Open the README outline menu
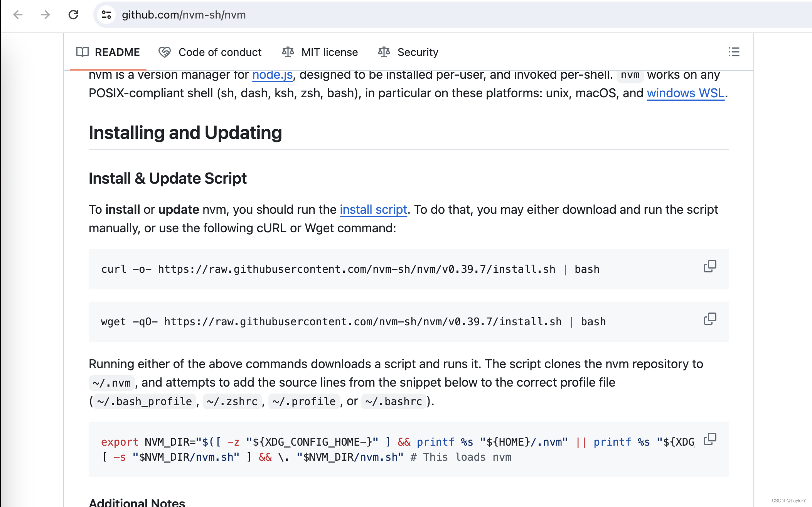 734,52
